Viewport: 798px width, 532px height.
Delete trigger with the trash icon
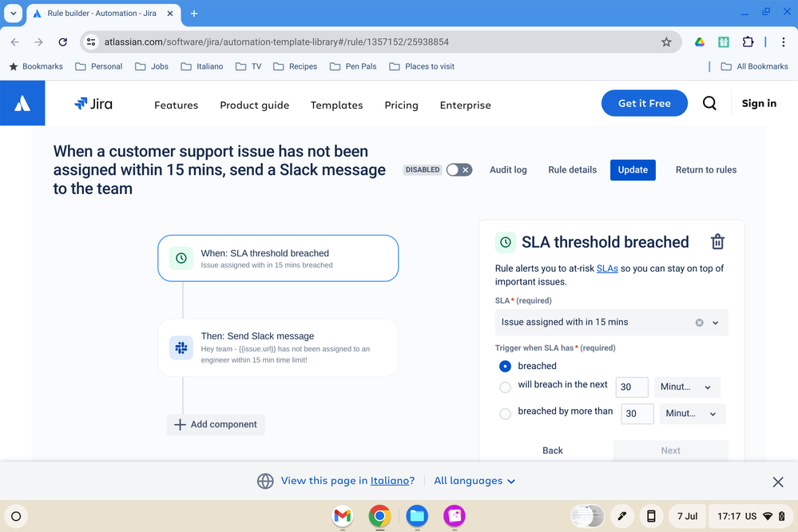(x=717, y=242)
